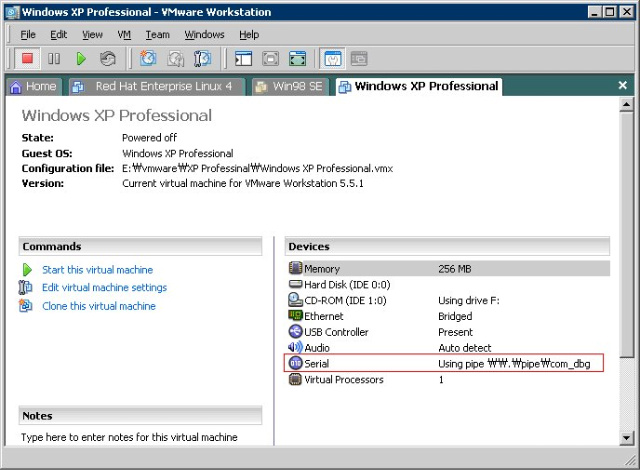Click the Present USB value
Screen dimensions: 640x470
pos(455,332)
